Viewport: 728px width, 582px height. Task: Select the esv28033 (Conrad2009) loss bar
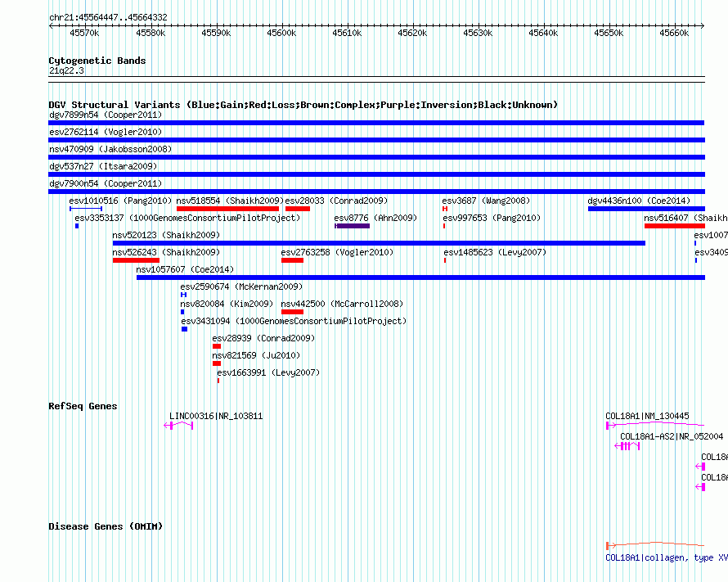click(298, 209)
